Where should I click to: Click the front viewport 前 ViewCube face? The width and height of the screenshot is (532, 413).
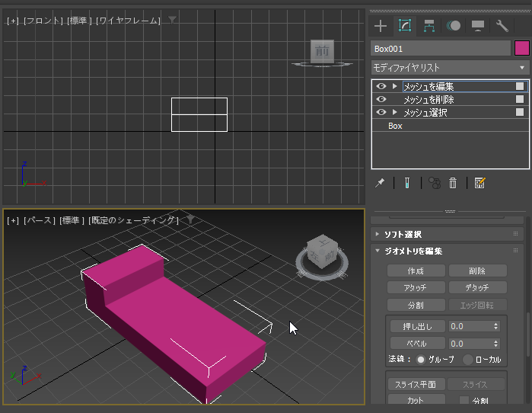point(322,51)
